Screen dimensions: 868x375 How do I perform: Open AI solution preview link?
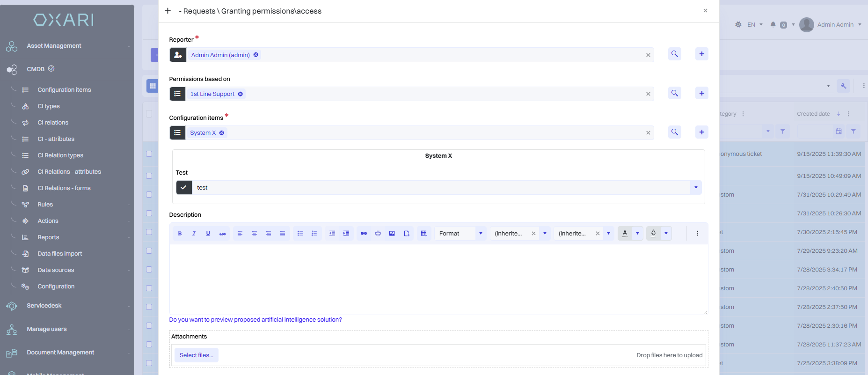pos(255,320)
